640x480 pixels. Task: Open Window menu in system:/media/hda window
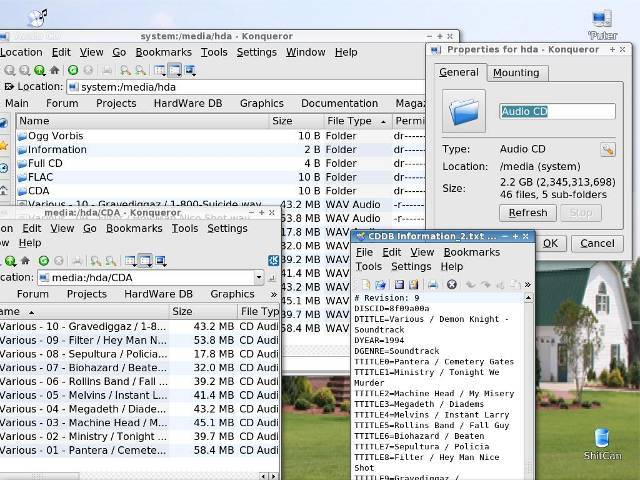click(305, 52)
